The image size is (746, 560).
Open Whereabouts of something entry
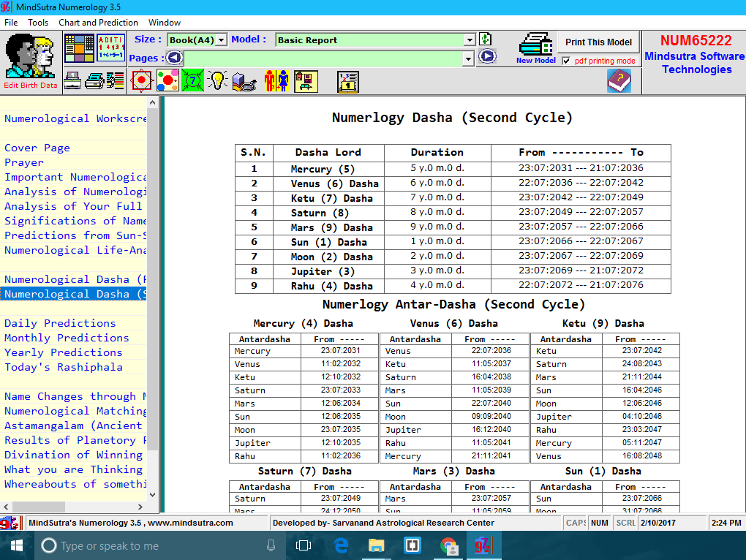click(x=75, y=484)
